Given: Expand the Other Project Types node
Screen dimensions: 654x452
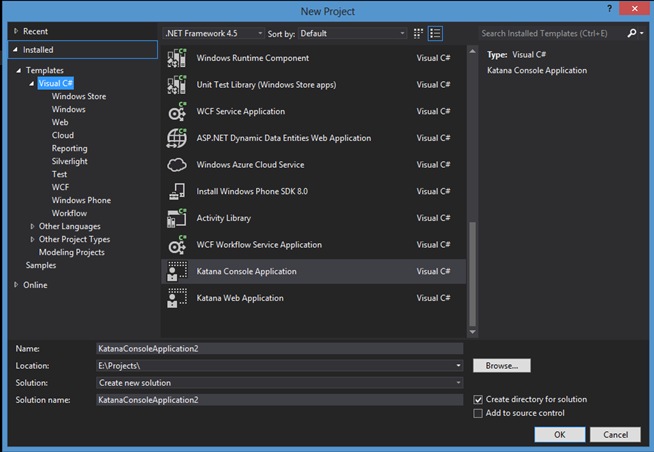Looking at the screenshot, I should click(32, 239).
